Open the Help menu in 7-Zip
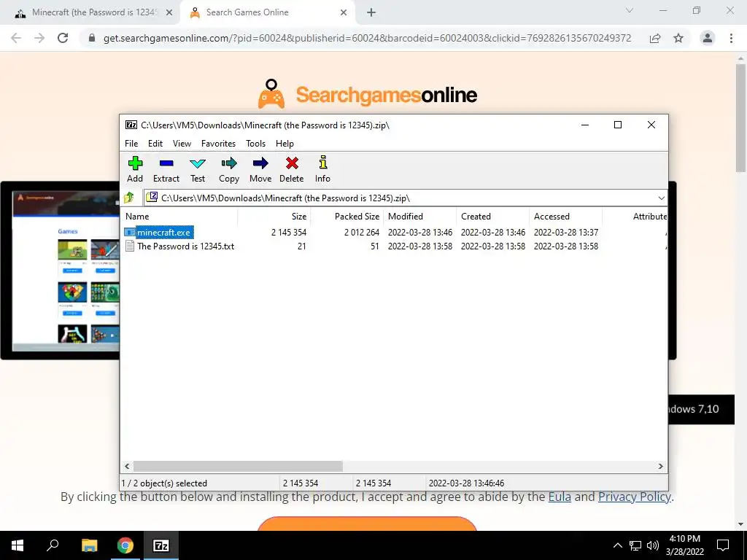Screen dimensions: 747x560 click(285, 144)
